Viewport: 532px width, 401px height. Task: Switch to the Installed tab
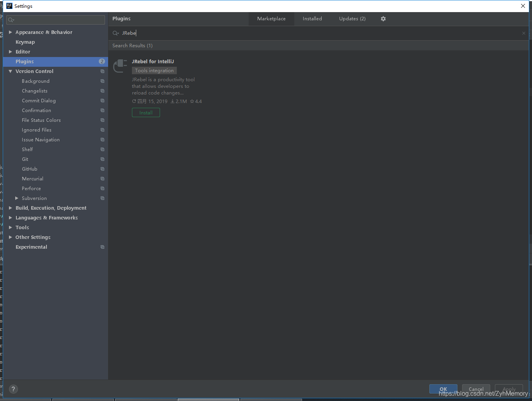pos(312,19)
